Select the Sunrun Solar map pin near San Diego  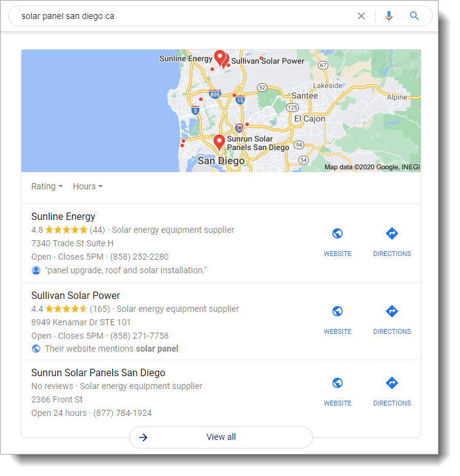pyautogui.click(x=219, y=142)
